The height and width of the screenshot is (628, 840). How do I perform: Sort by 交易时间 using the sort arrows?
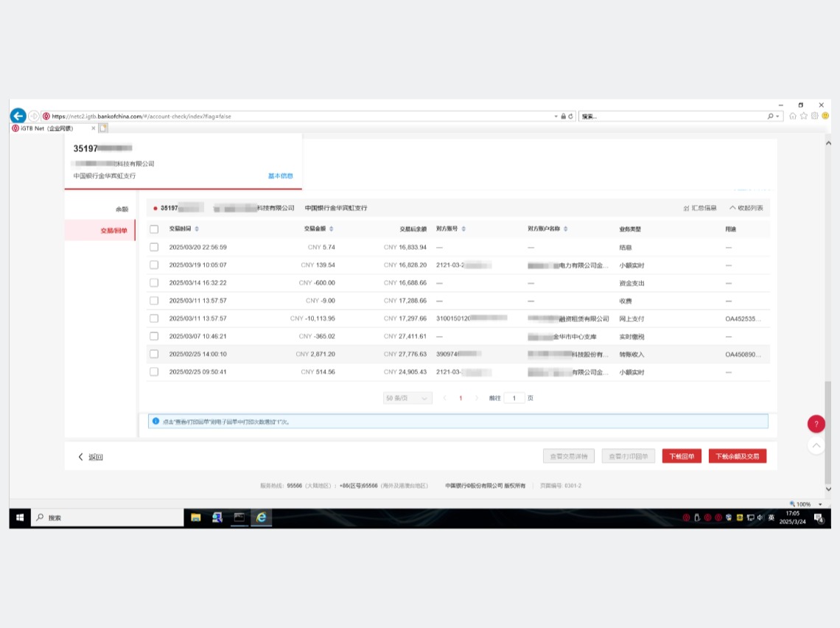click(x=197, y=229)
